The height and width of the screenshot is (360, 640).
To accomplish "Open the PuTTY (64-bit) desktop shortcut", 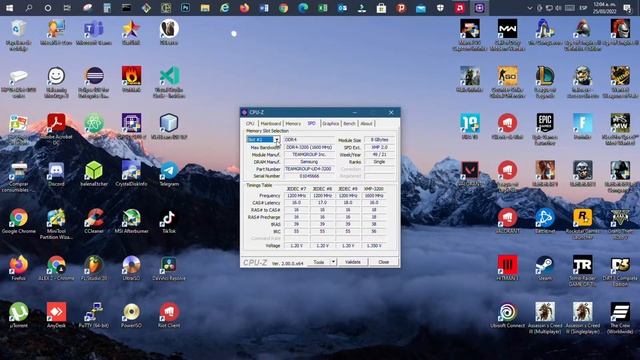I will [94, 316].
